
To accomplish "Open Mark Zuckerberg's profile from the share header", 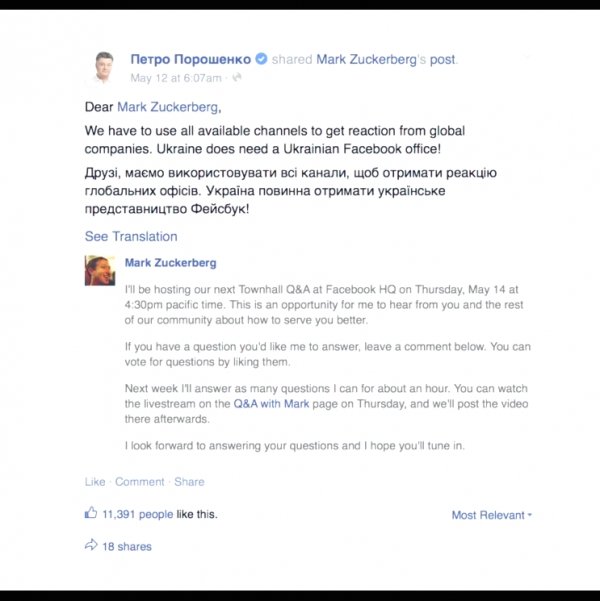I will point(366,59).
